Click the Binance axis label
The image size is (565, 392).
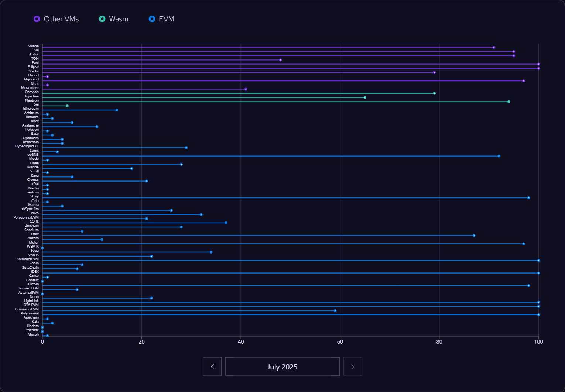tap(32, 117)
